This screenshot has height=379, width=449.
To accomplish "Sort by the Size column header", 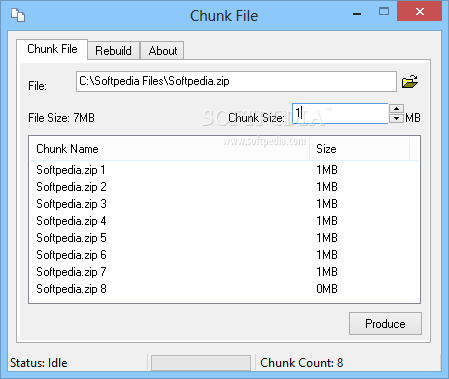I will click(x=359, y=149).
